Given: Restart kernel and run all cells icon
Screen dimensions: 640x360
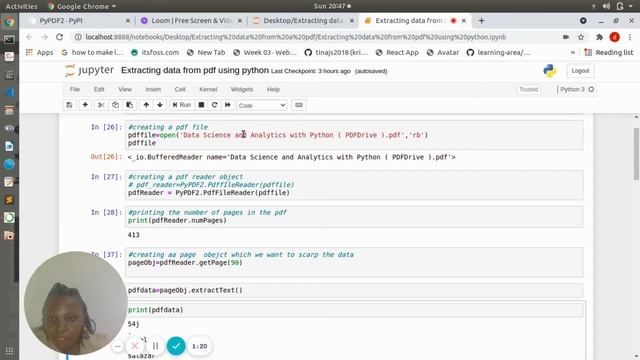Looking at the screenshot, I should 228,105.
